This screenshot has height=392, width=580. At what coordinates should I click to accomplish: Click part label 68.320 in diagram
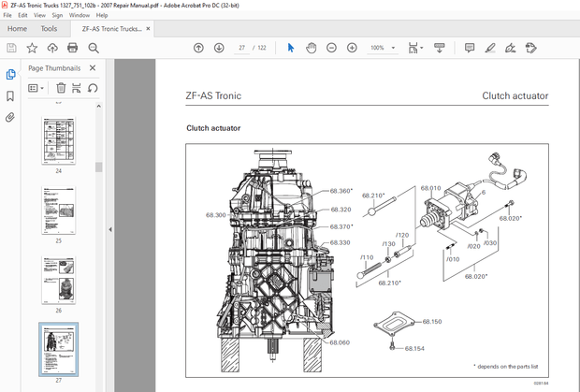(x=341, y=210)
